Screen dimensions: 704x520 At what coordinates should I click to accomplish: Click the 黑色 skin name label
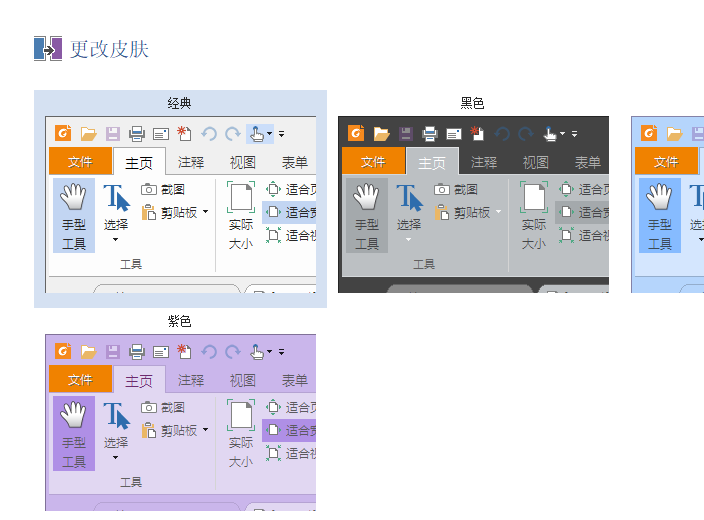pyautogui.click(x=472, y=103)
